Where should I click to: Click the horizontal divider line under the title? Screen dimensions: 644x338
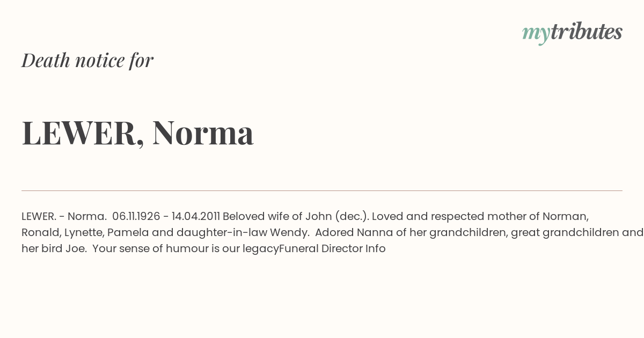(x=322, y=190)
